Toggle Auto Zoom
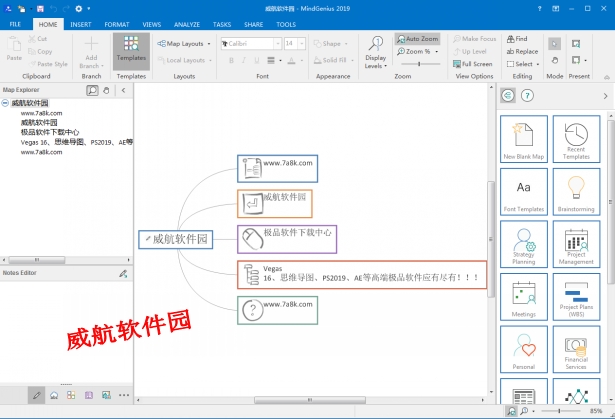Screen dimensions: 615x419 [417, 38]
